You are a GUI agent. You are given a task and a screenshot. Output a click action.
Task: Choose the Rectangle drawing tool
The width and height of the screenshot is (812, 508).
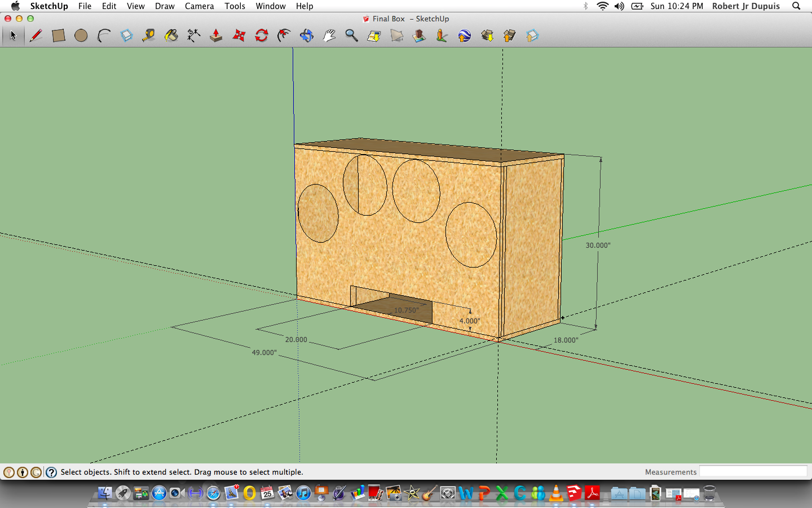(x=59, y=36)
